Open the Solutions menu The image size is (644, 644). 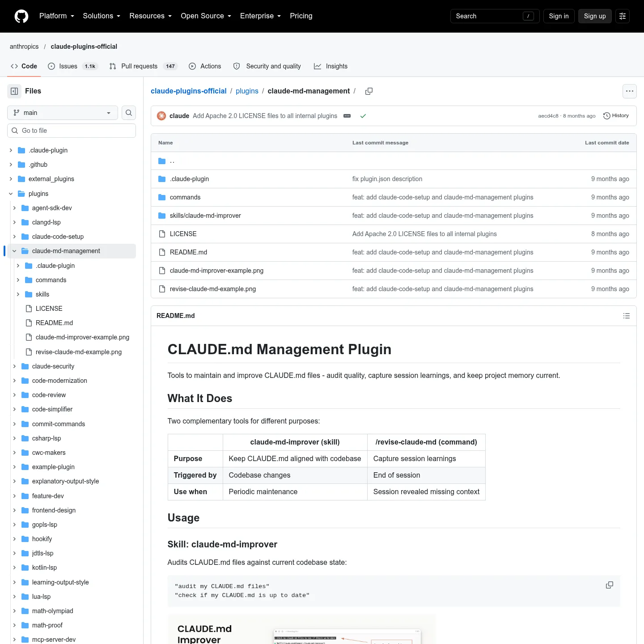[102, 16]
